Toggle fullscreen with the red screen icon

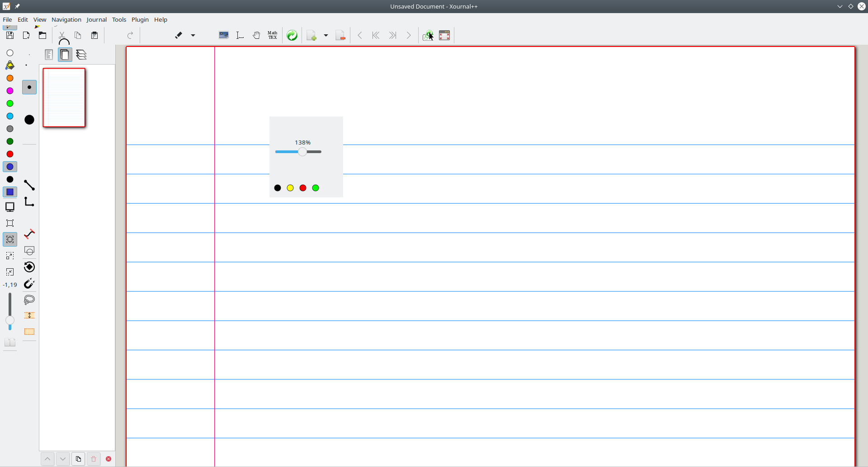[x=444, y=35]
